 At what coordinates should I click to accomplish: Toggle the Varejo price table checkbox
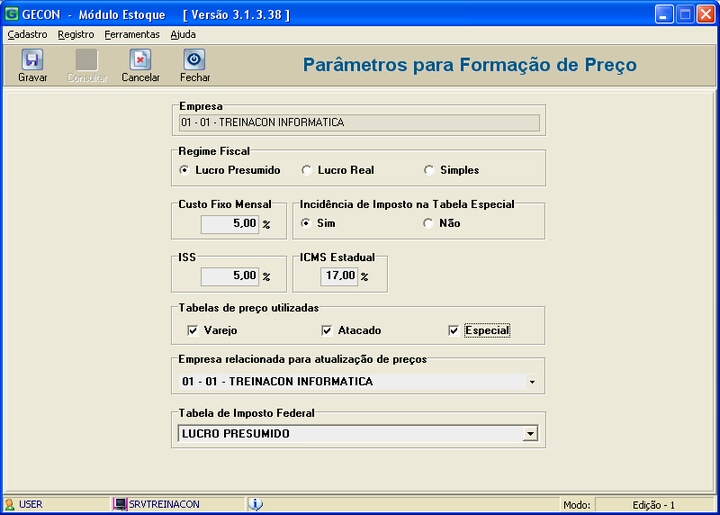[193, 330]
